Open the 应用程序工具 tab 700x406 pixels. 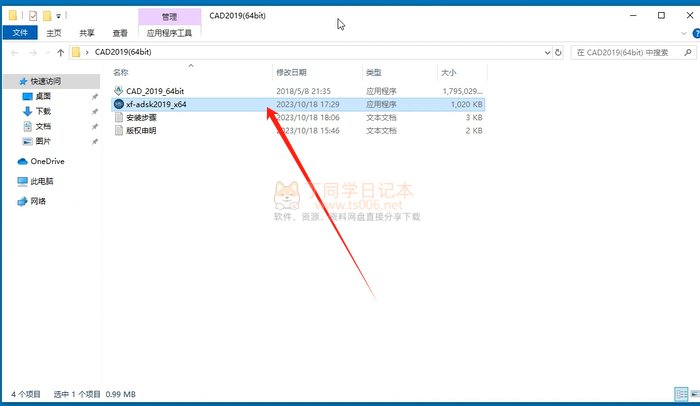(x=169, y=33)
